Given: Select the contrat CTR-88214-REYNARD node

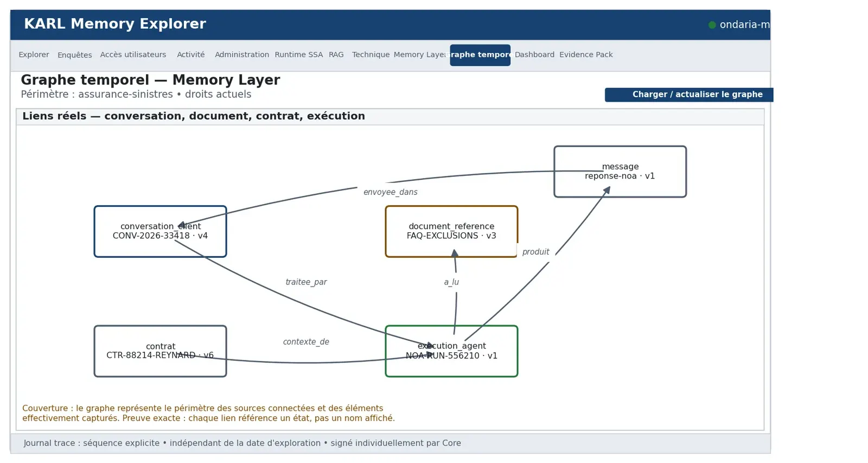Looking at the screenshot, I should click(160, 351).
